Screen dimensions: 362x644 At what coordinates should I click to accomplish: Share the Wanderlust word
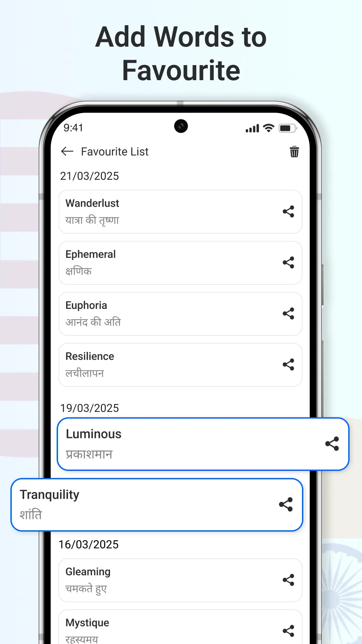click(288, 212)
